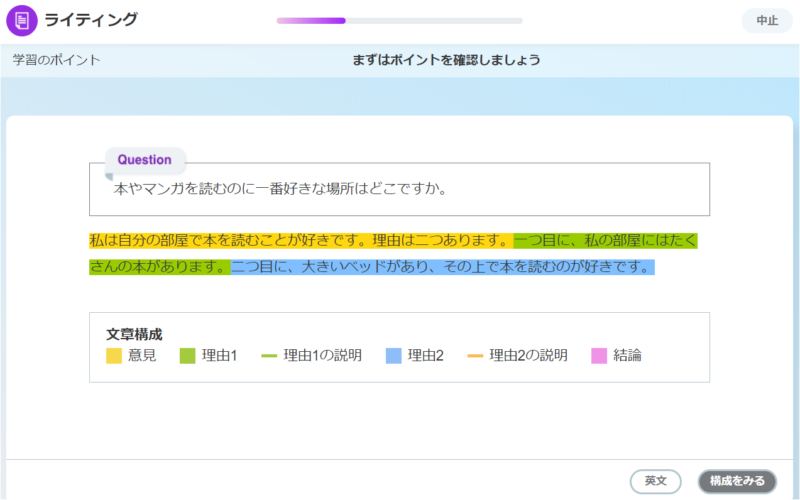Viewport: 800px width, 500px height.
Task: Select the 学習のポイント label
Action: click(56, 60)
